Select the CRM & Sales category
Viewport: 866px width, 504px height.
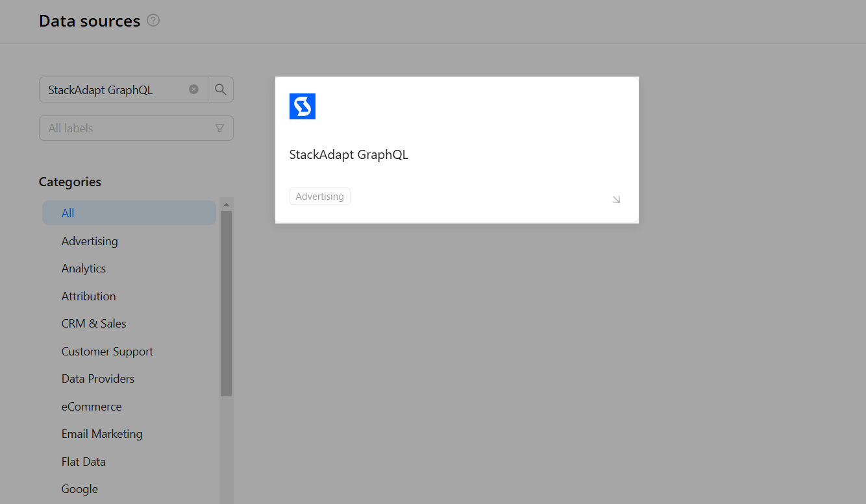tap(94, 323)
